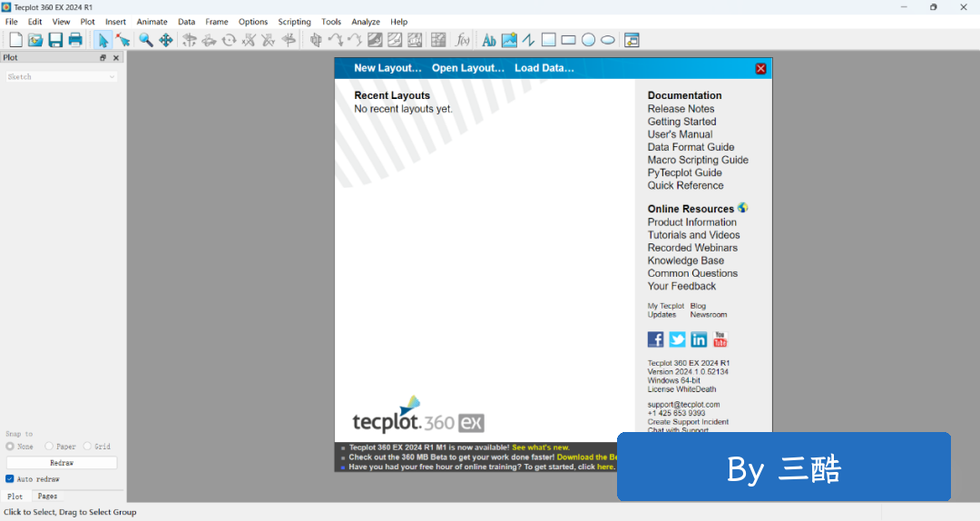980x521 pixels.
Task: Select the Grid snap radio button
Action: click(x=87, y=446)
